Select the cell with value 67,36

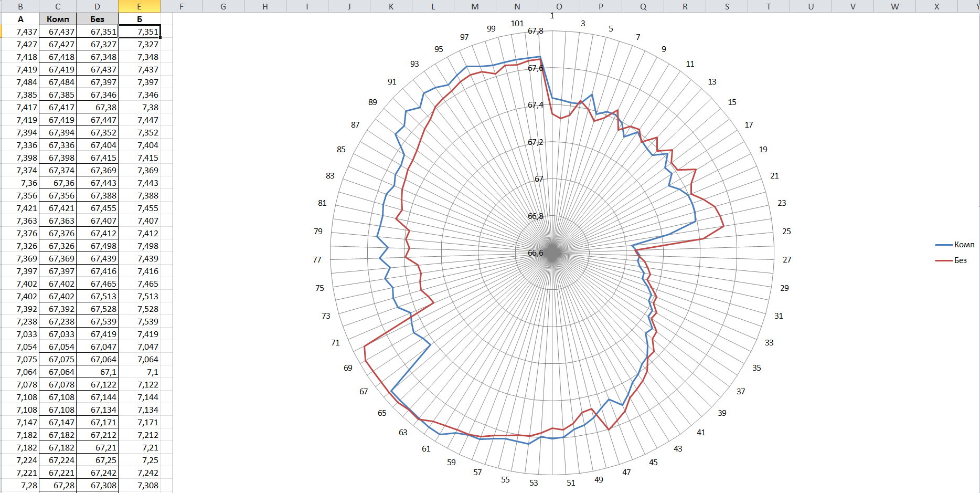coord(58,183)
